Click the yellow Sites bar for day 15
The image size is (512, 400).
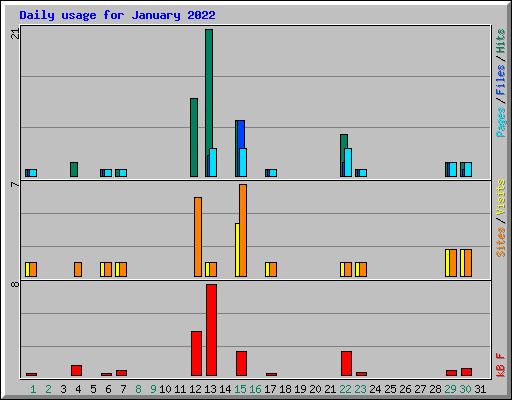click(237, 250)
